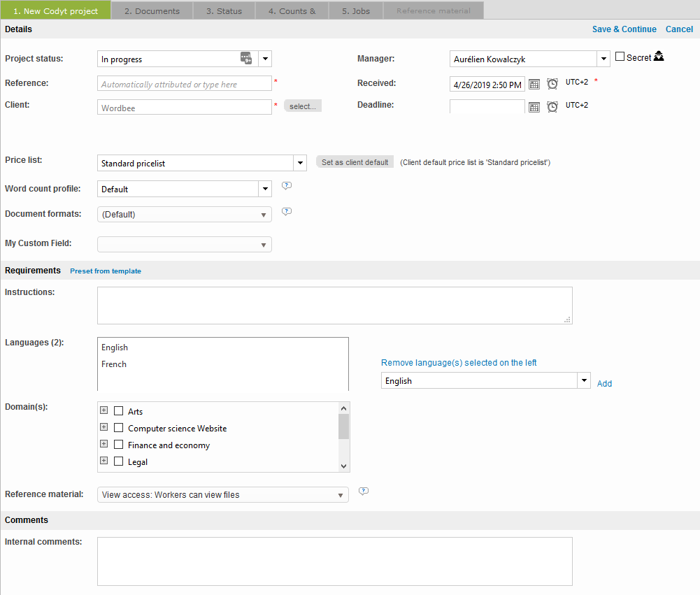Check the Arts domain checkbox
This screenshot has width=700, height=595.
tap(118, 412)
